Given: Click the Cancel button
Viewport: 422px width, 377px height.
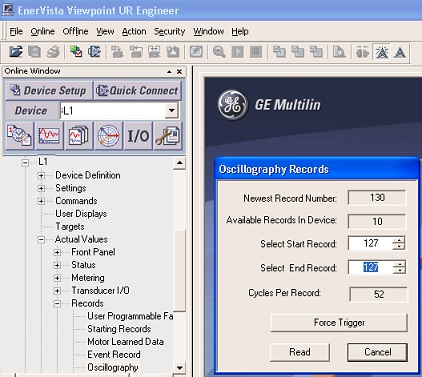Looking at the screenshot, I should pos(377,352).
